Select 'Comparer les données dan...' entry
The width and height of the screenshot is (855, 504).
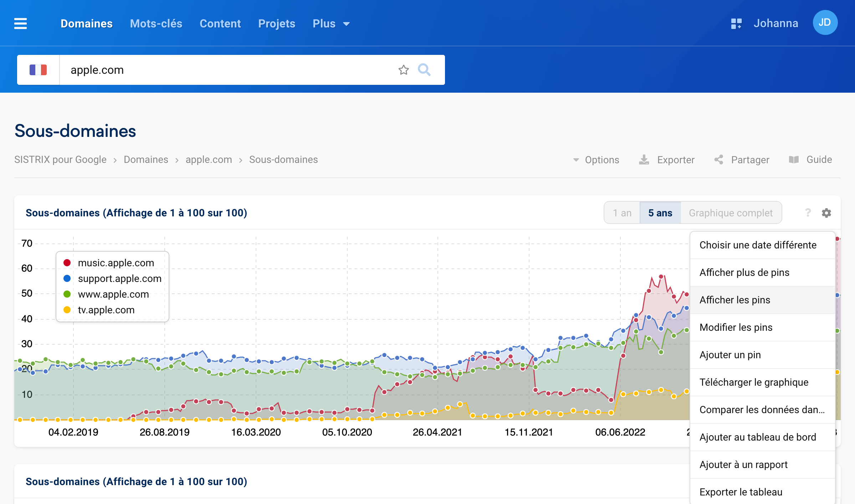(x=763, y=410)
